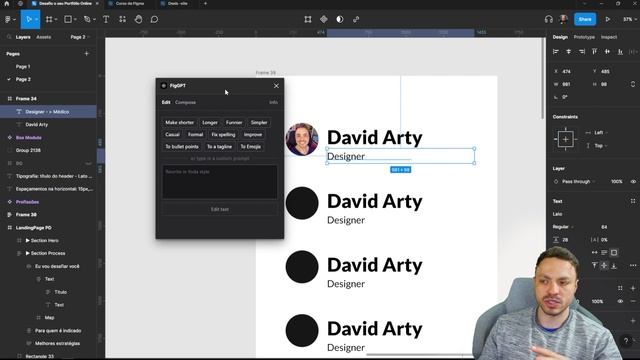Close the FigGPT plugin window
640x360 pixels.
tap(276, 86)
